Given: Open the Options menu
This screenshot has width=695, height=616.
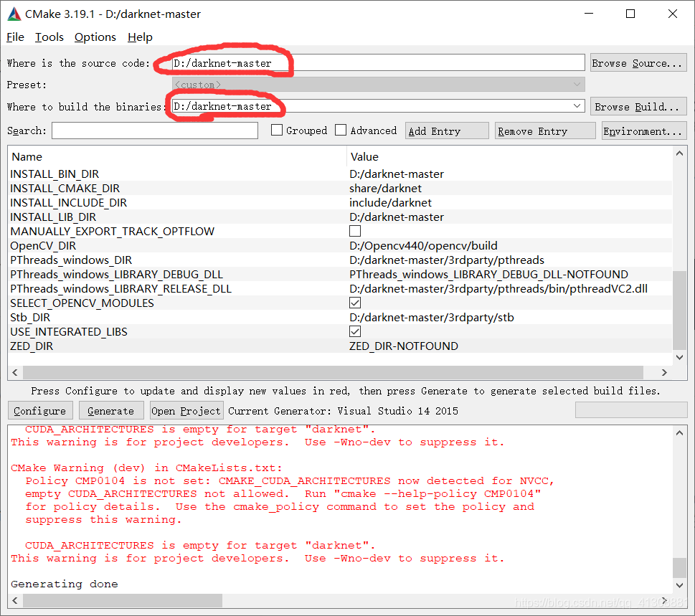Looking at the screenshot, I should pos(95,37).
